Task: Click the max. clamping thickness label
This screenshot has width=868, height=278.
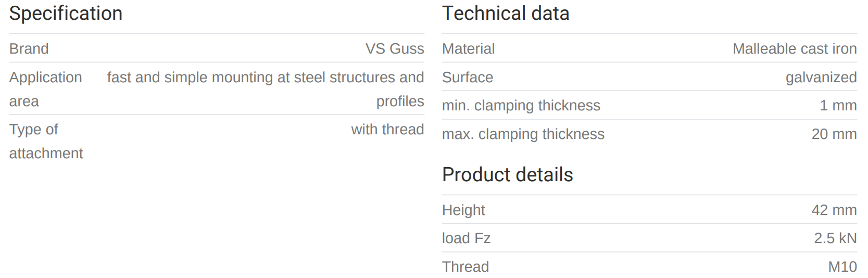Action: pos(523,134)
